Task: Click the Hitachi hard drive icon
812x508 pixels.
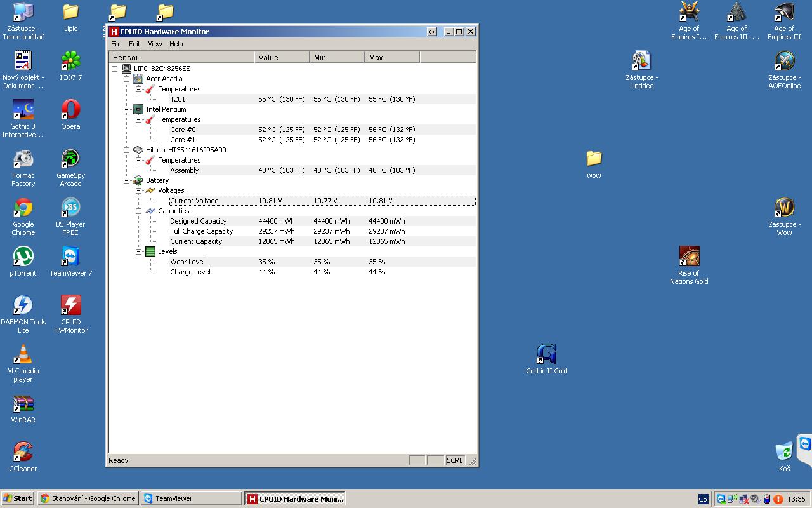Action: [138, 150]
